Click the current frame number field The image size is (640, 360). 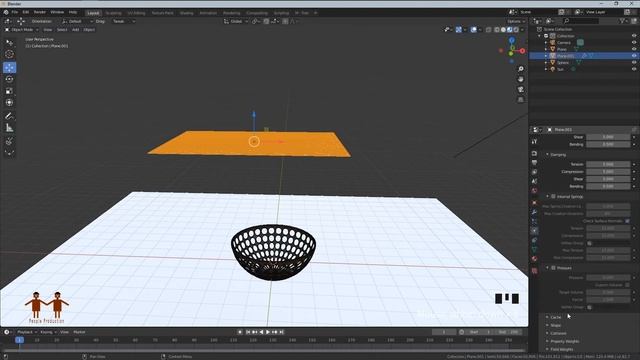click(444, 332)
